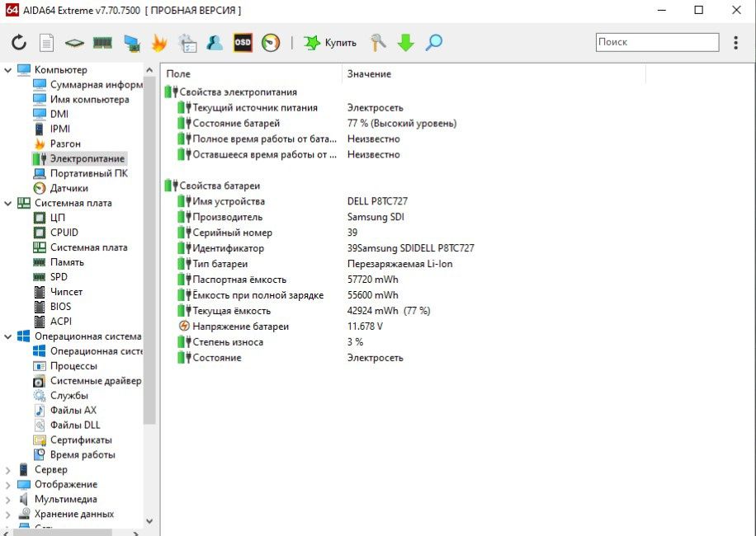756x536 pixels.
Task: Select the Процессы tree item
Action: pyautogui.click(x=65, y=366)
